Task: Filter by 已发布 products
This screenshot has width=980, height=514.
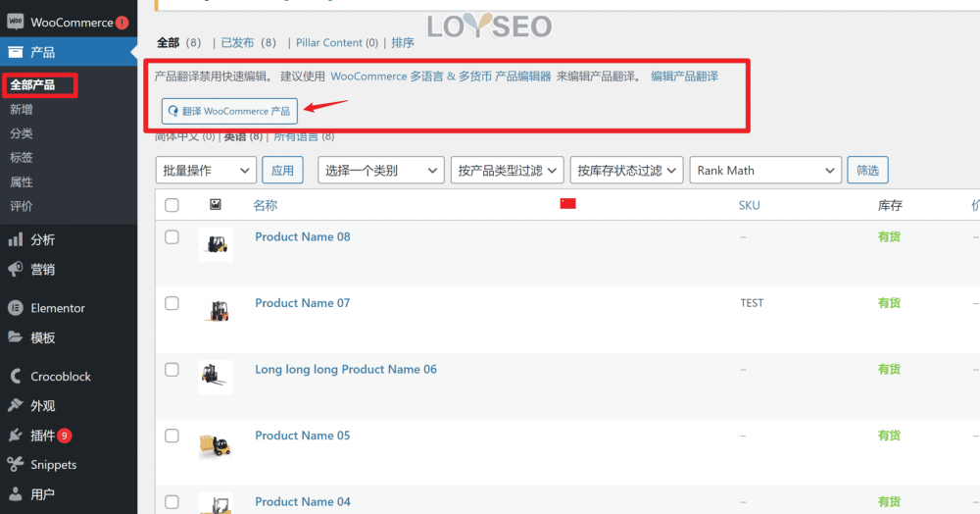Action: pyautogui.click(x=237, y=42)
